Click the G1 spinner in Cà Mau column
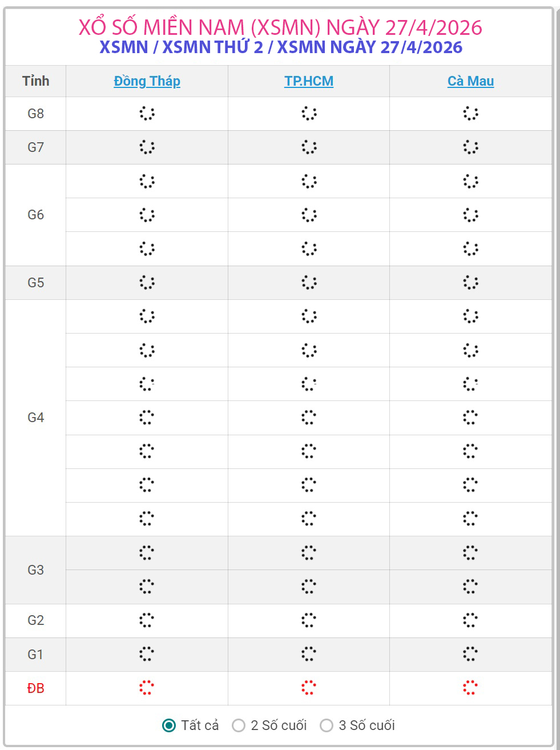 470,654
